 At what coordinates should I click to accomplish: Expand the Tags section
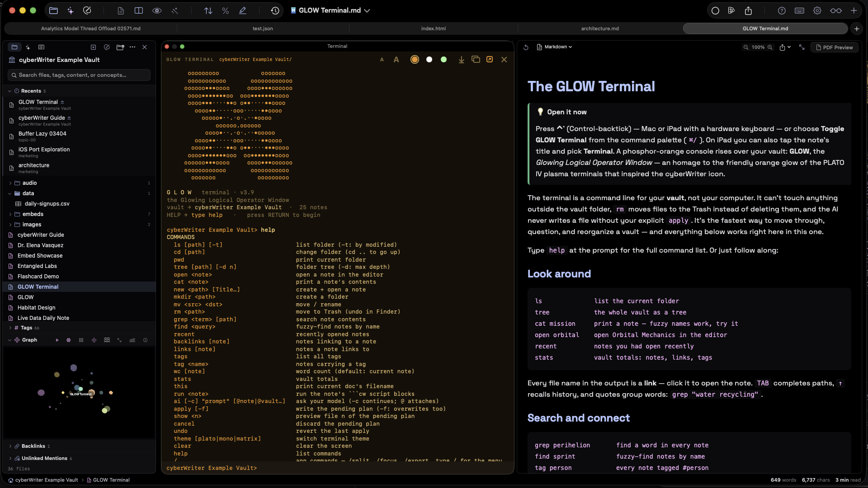[x=10, y=328]
